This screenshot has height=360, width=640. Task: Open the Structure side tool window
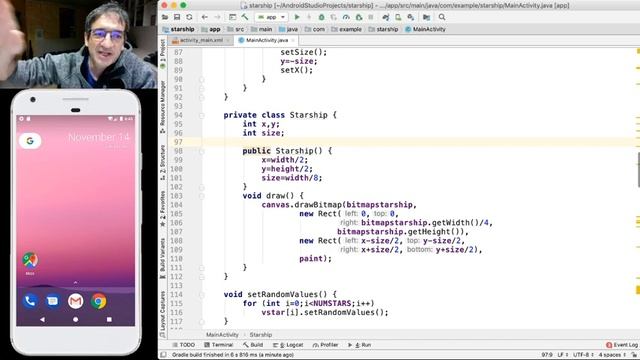[x=162, y=162]
